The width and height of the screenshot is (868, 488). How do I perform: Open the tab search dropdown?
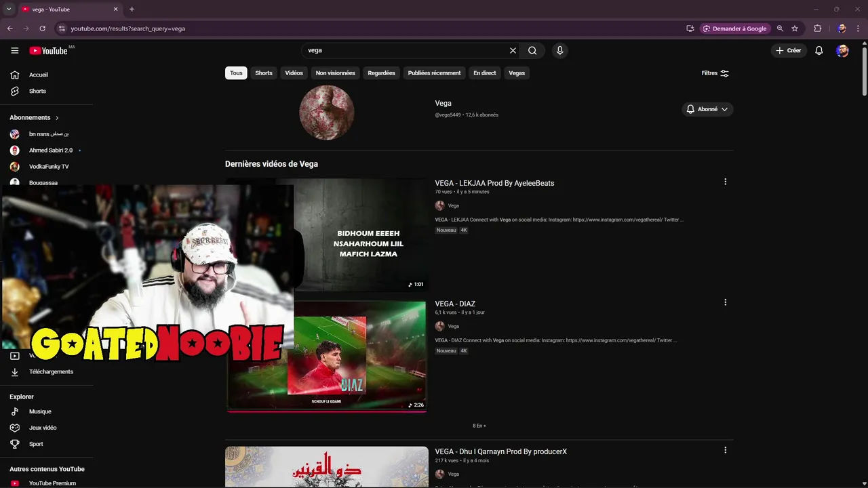[x=9, y=9]
